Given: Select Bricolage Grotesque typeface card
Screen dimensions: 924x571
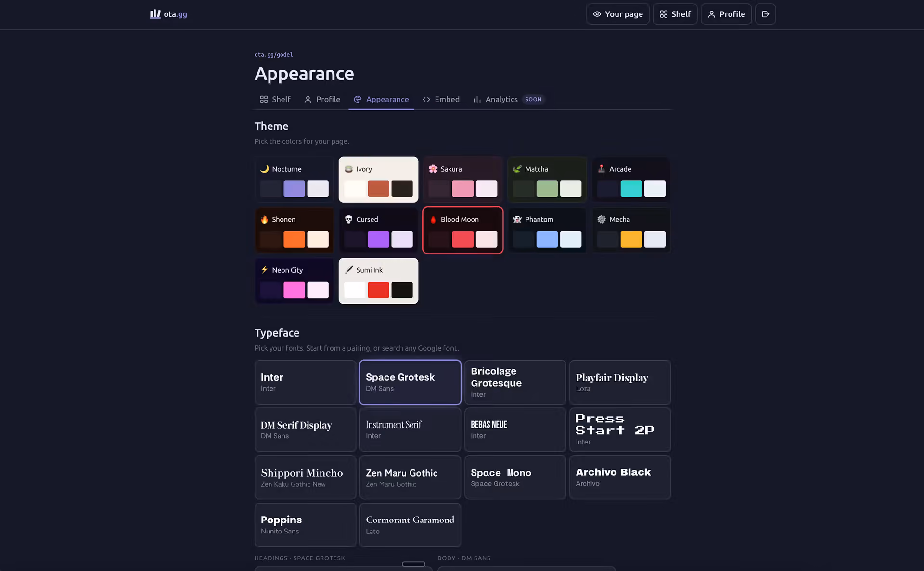Looking at the screenshot, I should [x=515, y=382].
